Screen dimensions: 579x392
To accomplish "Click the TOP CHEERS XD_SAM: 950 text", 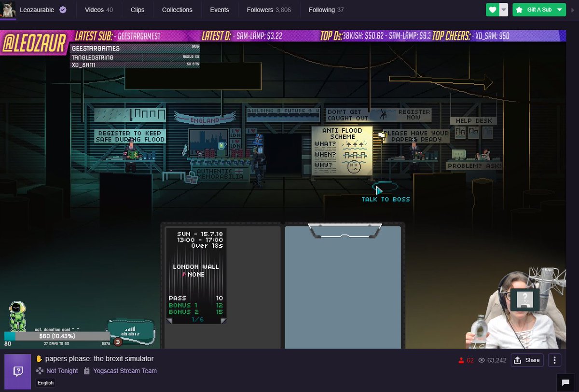I will tap(470, 36).
